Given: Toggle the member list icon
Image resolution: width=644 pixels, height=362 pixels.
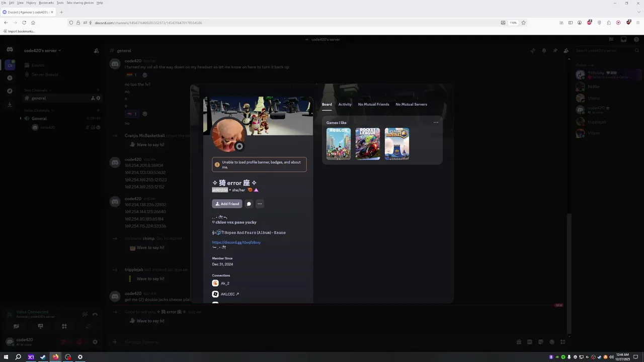Looking at the screenshot, I should click(x=566, y=50).
